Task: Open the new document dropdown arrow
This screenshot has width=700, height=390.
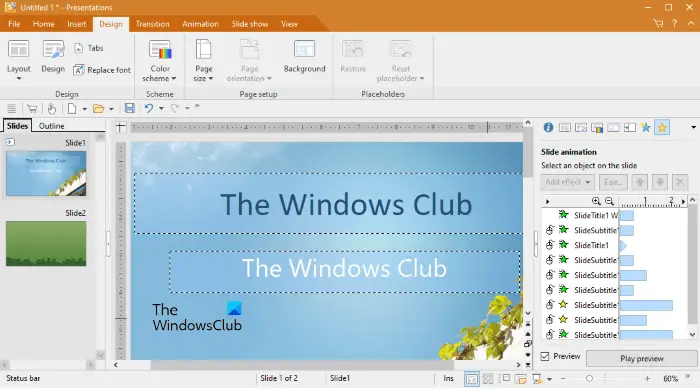Action: (84, 109)
